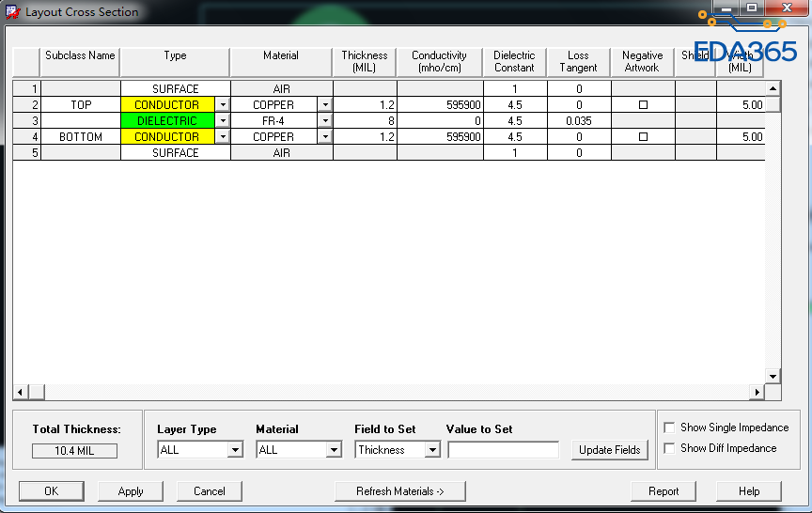
Task: Click the table scroll-down arrow
Action: 773,377
